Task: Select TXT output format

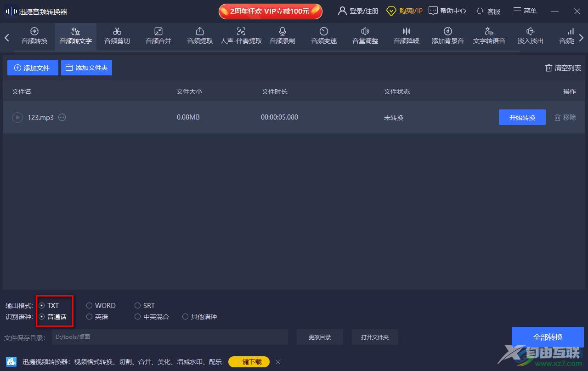Action: (49, 305)
